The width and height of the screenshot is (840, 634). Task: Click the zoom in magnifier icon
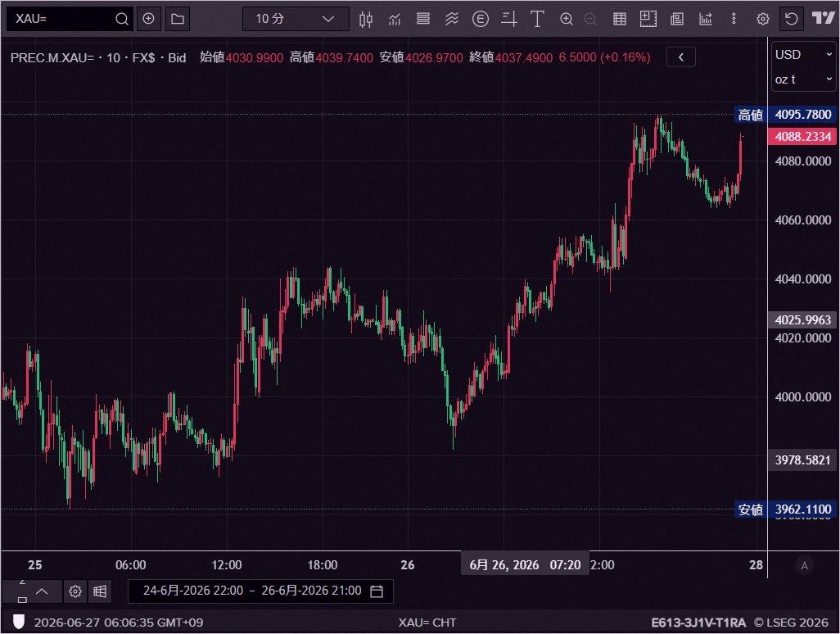coord(567,20)
